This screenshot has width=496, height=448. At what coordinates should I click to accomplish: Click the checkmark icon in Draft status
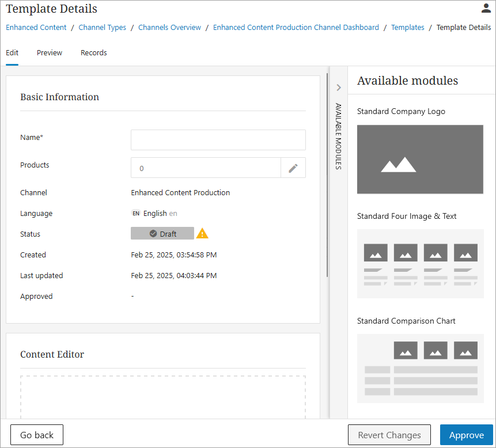point(153,234)
